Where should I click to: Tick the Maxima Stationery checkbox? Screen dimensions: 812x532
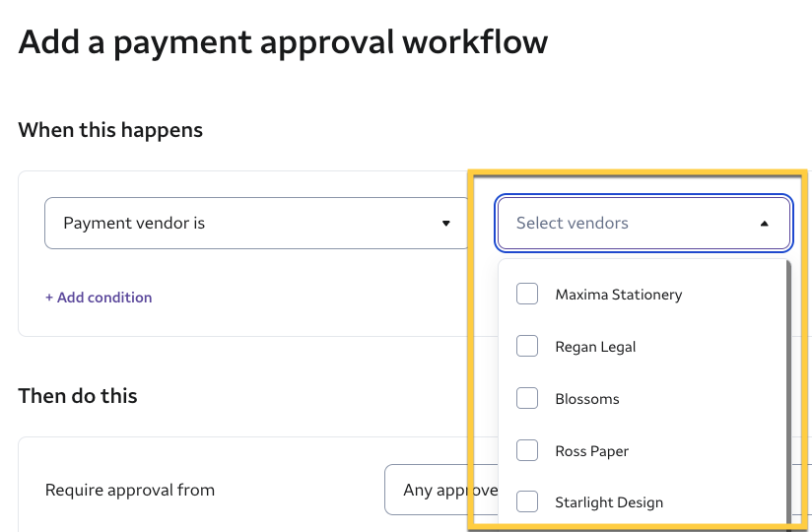(x=527, y=295)
